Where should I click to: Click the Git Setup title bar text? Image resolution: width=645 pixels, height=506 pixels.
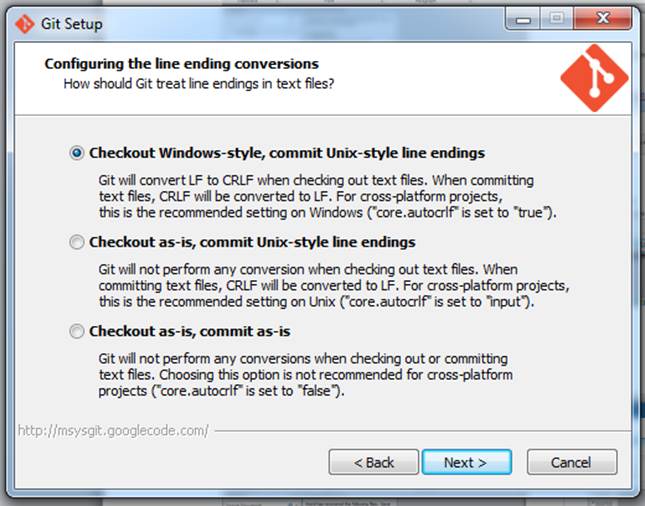pyautogui.click(x=72, y=23)
